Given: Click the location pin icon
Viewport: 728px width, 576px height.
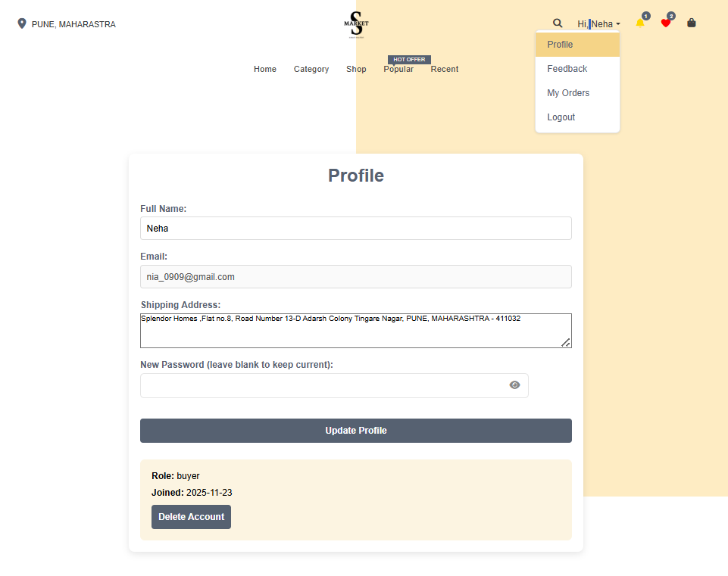Looking at the screenshot, I should [x=22, y=23].
